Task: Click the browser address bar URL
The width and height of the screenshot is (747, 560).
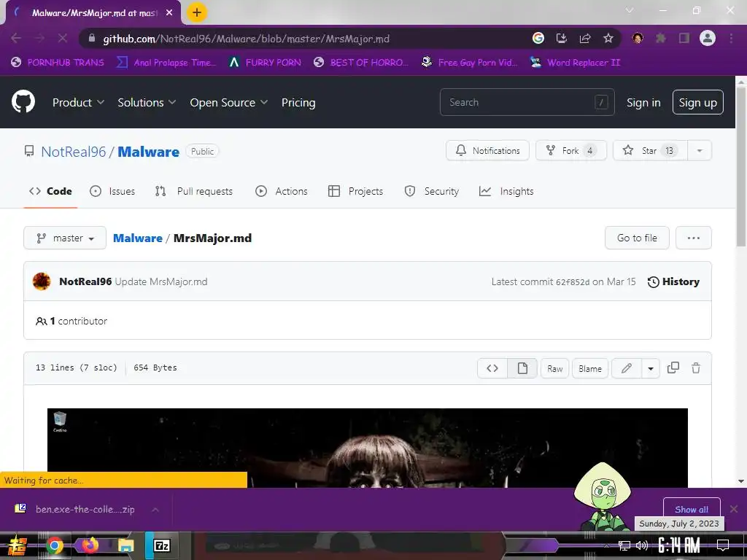Action: click(x=247, y=39)
